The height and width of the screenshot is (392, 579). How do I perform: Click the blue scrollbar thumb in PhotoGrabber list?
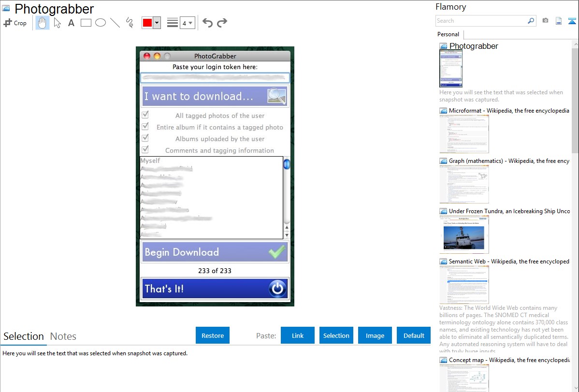point(287,164)
